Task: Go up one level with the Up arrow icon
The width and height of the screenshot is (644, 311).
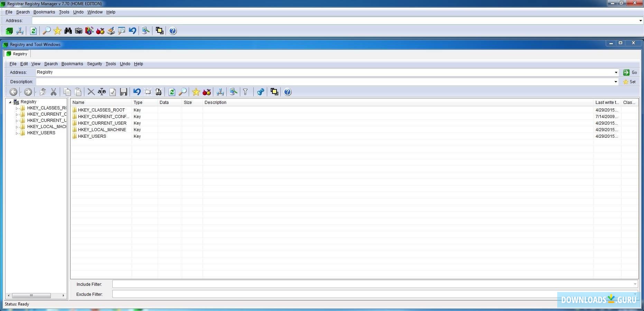Action: coord(43,92)
